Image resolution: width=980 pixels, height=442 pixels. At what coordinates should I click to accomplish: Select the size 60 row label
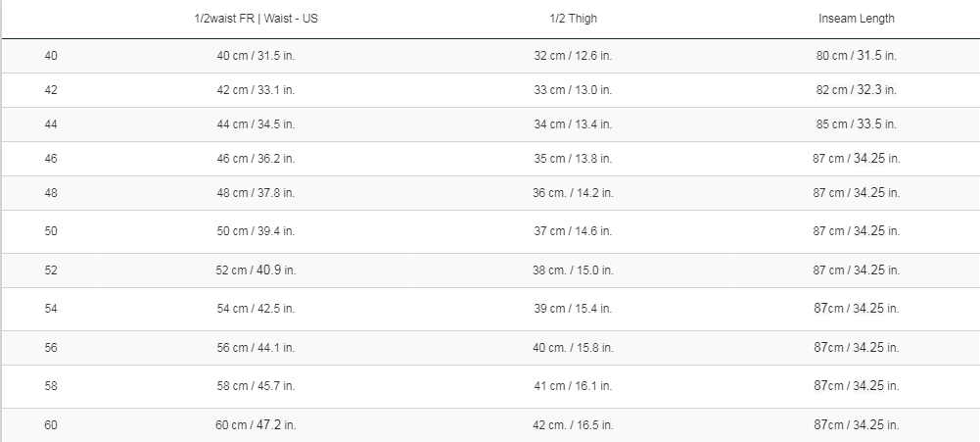(51, 425)
